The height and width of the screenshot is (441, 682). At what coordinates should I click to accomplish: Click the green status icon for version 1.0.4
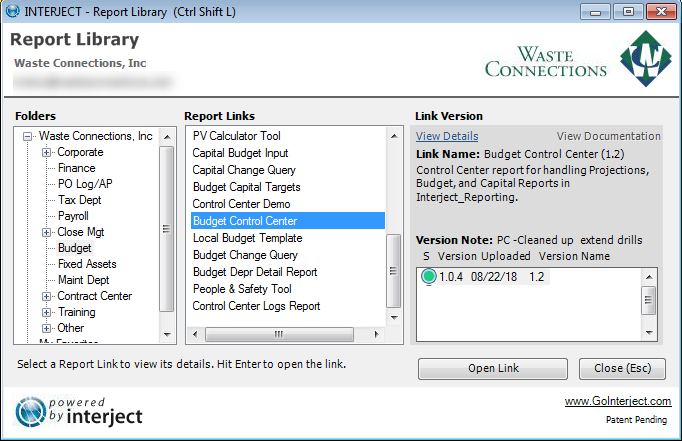[x=429, y=276]
